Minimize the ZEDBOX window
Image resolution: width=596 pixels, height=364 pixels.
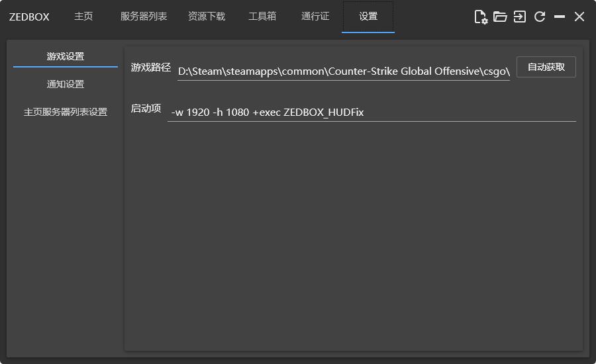pyautogui.click(x=560, y=17)
